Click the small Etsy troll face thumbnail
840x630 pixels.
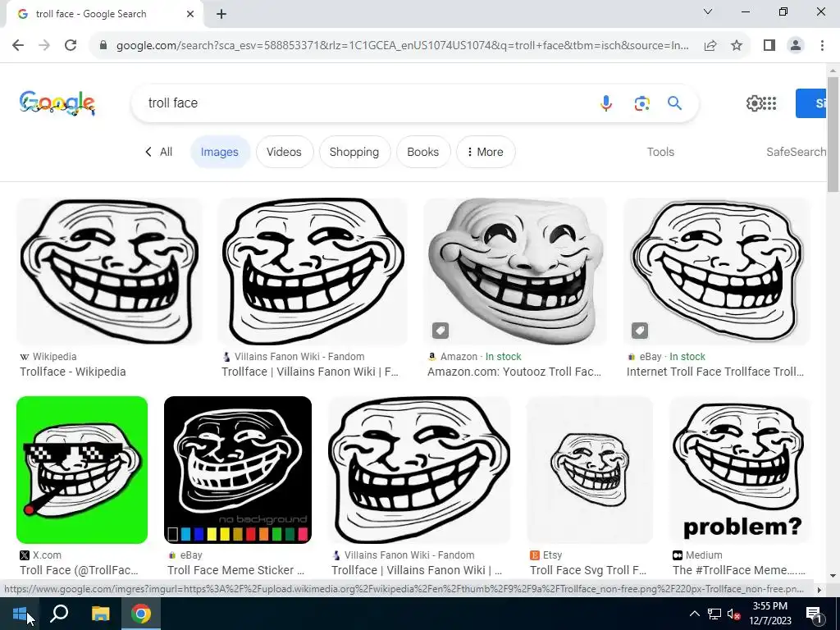coord(590,470)
